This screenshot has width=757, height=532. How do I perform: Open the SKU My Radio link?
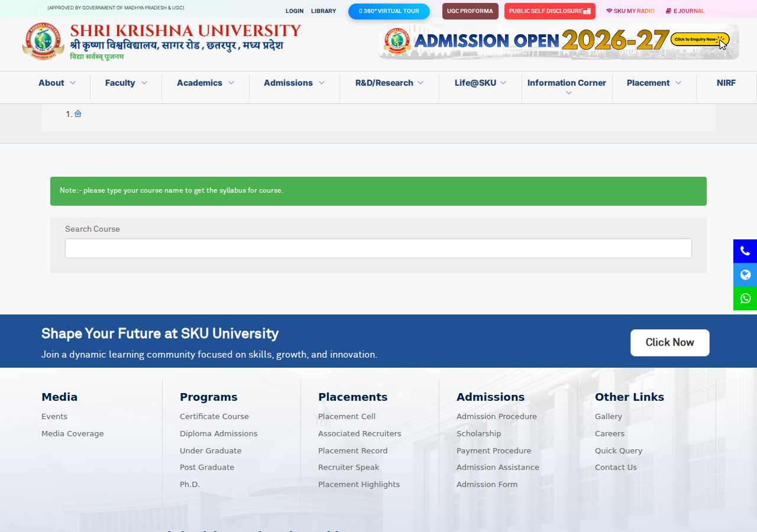[x=630, y=11]
